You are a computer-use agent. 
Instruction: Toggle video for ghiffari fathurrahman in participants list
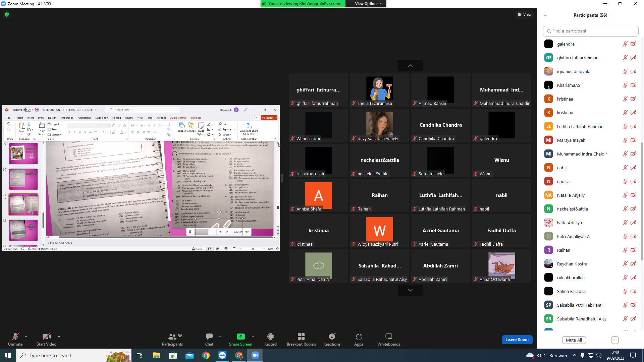(633, 58)
